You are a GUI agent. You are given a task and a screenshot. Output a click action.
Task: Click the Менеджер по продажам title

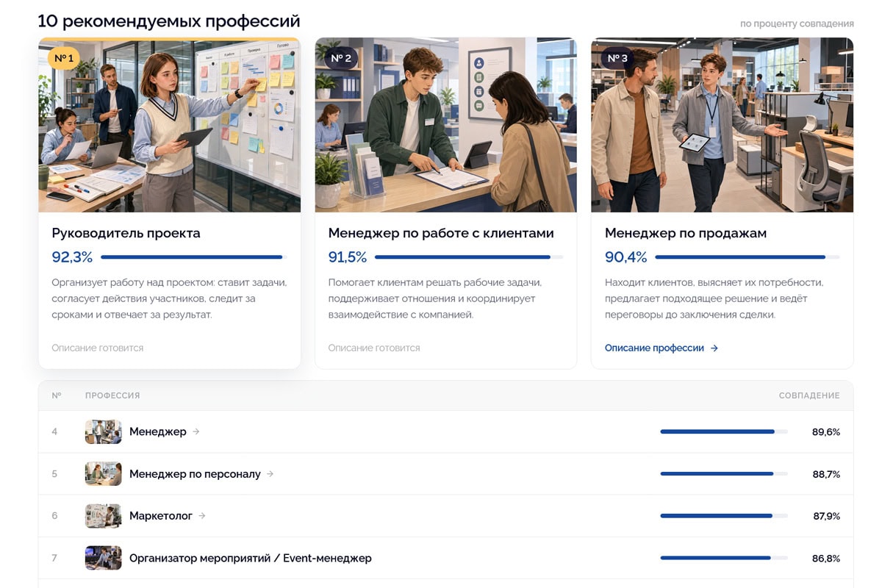(x=686, y=233)
